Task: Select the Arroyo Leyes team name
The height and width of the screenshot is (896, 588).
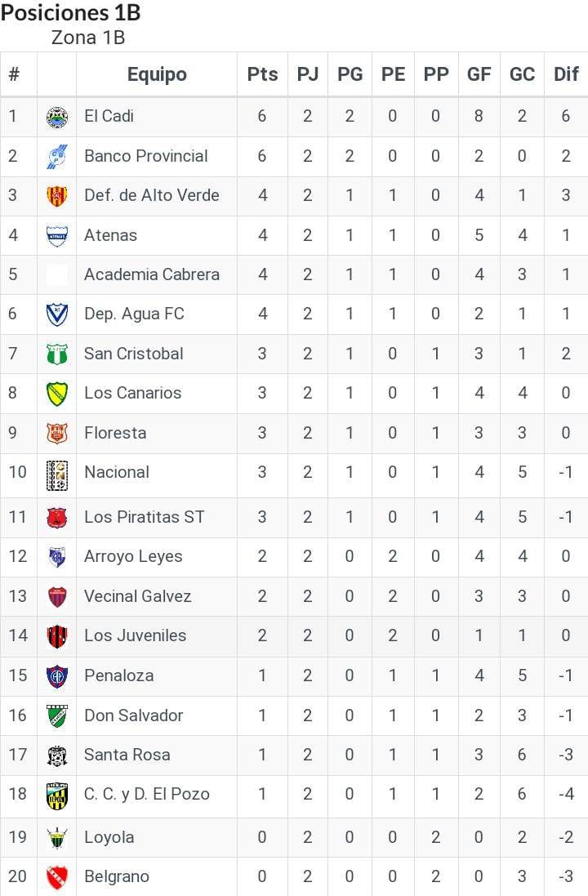Action: tap(133, 557)
